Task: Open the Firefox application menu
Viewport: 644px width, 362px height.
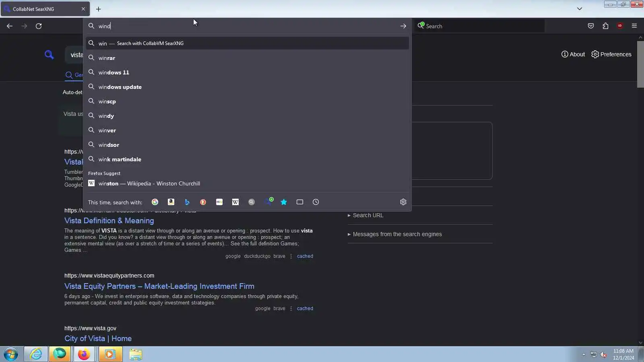Action: click(x=634, y=26)
